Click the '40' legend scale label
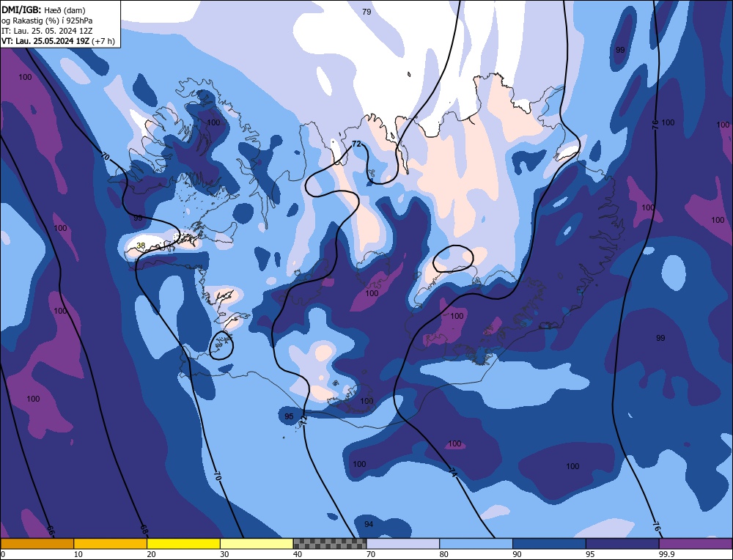The height and width of the screenshot is (560, 733). tap(298, 554)
